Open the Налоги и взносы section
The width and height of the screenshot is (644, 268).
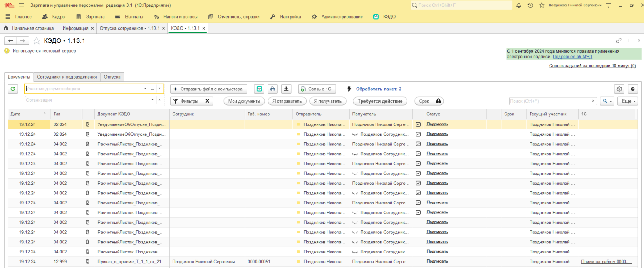[x=176, y=17]
